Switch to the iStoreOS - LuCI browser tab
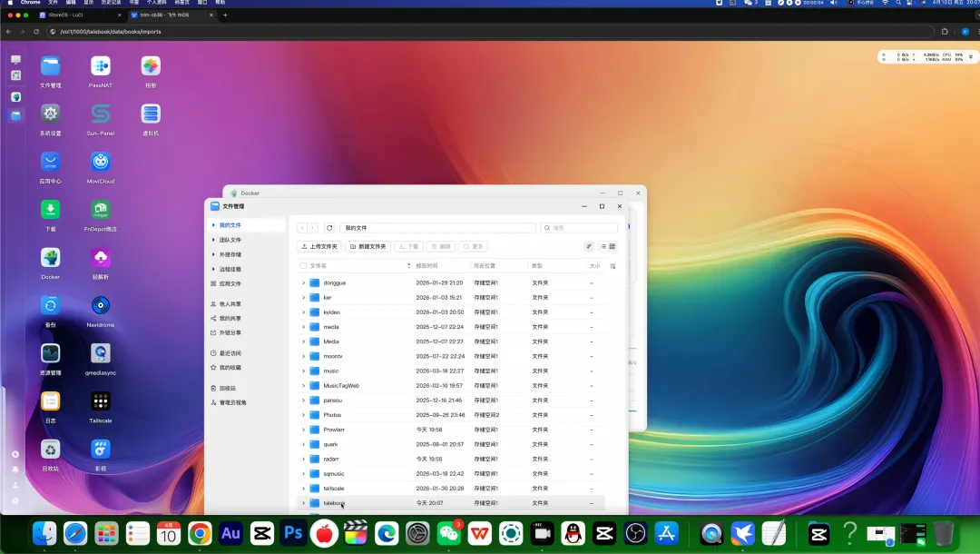This screenshot has height=554, width=980. (x=79, y=15)
